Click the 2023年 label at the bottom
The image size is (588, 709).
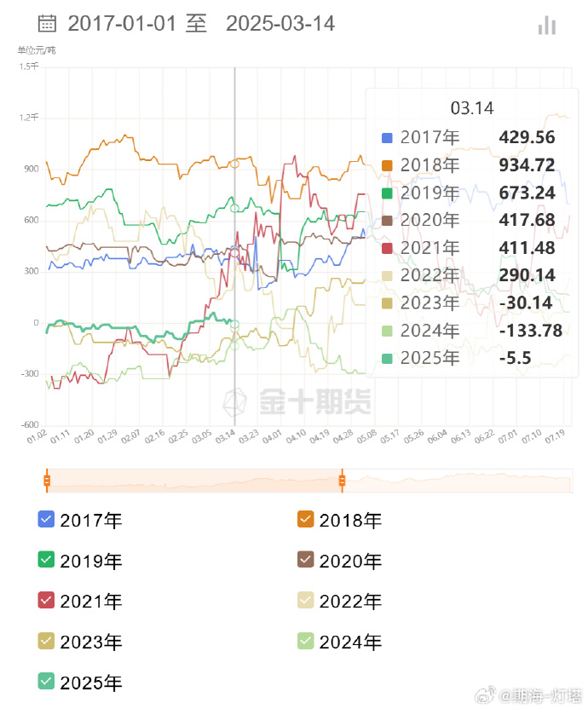point(91,642)
